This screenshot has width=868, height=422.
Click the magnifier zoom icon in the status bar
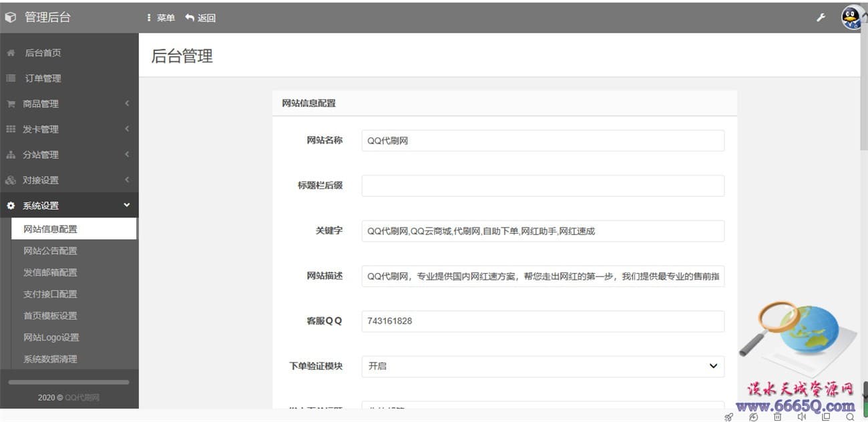(850, 417)
